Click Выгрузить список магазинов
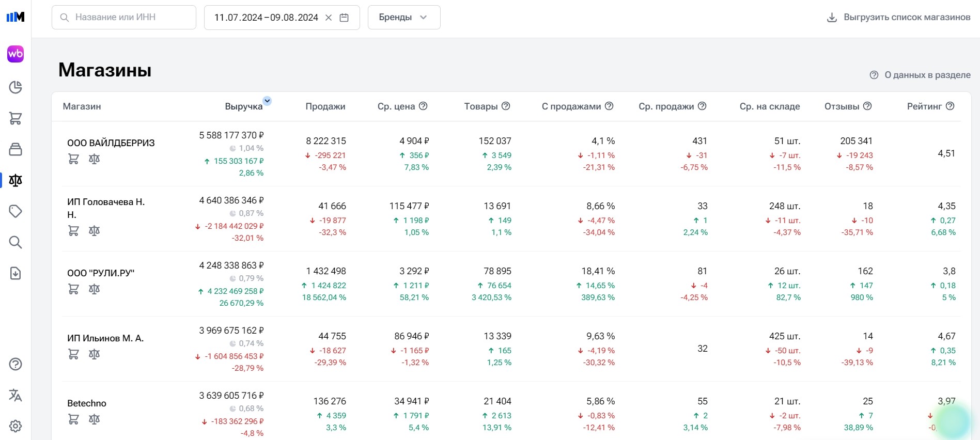Screen dimensions: 980x440 click(898, 18)
